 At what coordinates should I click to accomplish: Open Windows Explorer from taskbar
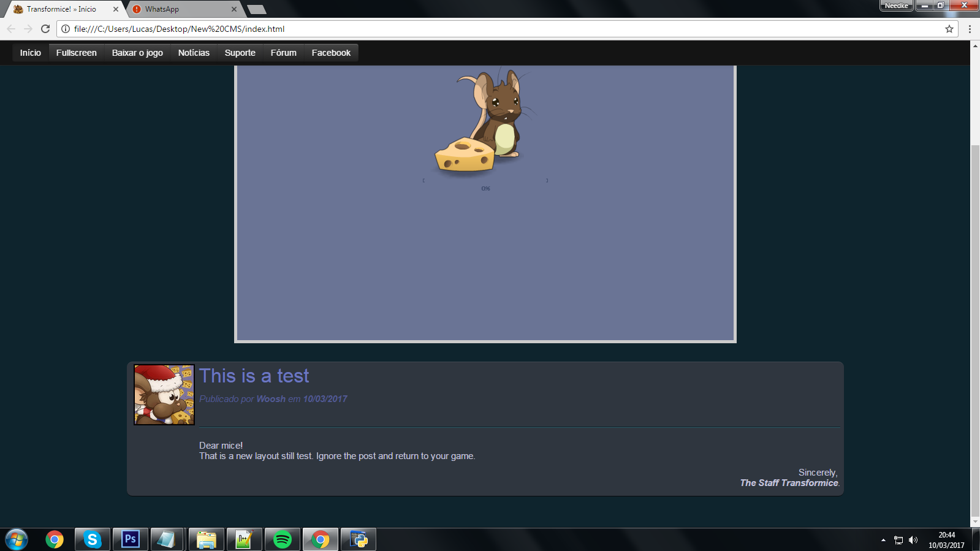[x=206, y=539]
